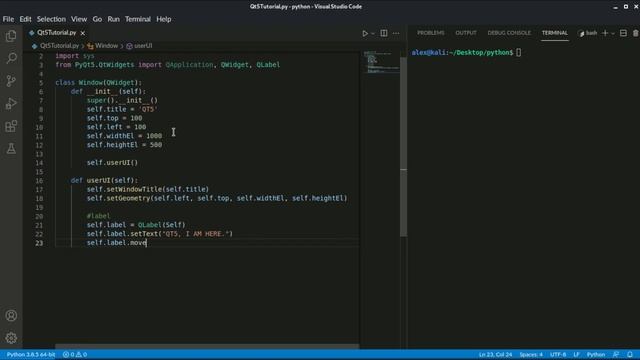Click 'self.widthEl = 1000' on line 11
Viewport: 640px width, 360px height.
pos(124,136)
